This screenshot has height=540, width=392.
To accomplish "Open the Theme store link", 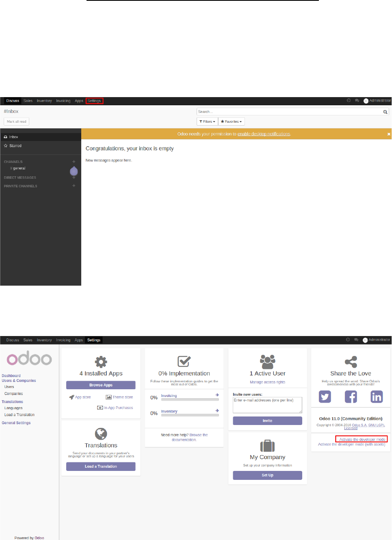I will tap(119, 397).
